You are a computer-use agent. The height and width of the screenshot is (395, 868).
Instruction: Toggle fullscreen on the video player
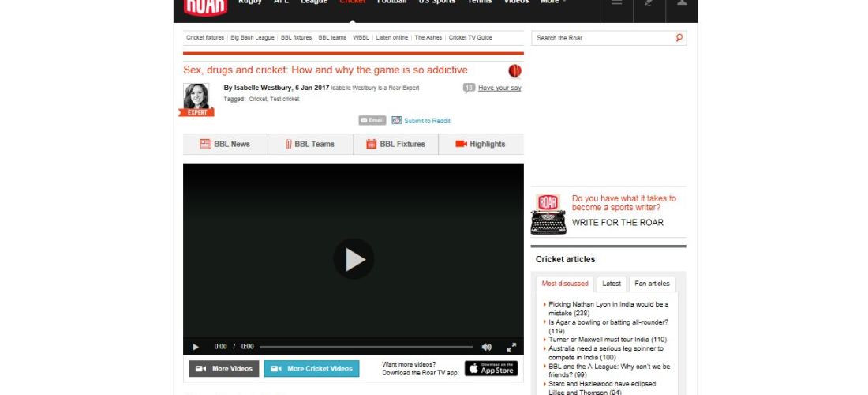511,347
